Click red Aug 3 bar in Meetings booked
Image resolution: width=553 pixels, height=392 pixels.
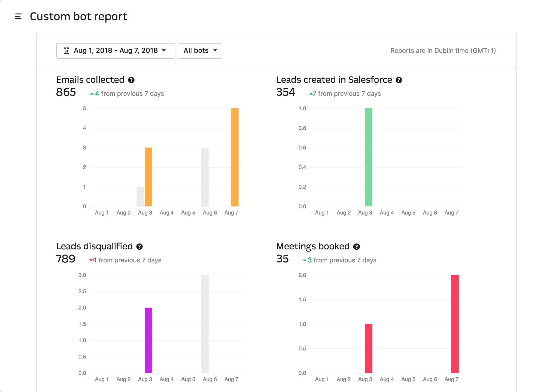coord(369,348)
